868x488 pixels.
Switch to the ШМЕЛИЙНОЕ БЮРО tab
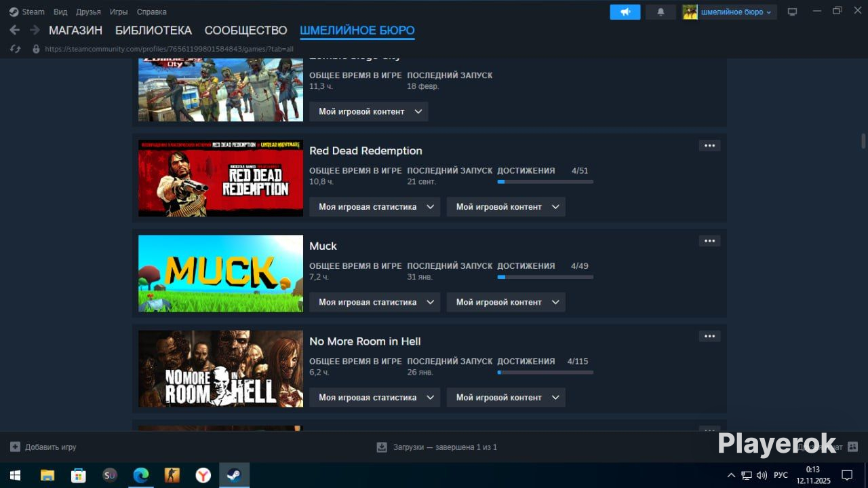pos(357,31)
